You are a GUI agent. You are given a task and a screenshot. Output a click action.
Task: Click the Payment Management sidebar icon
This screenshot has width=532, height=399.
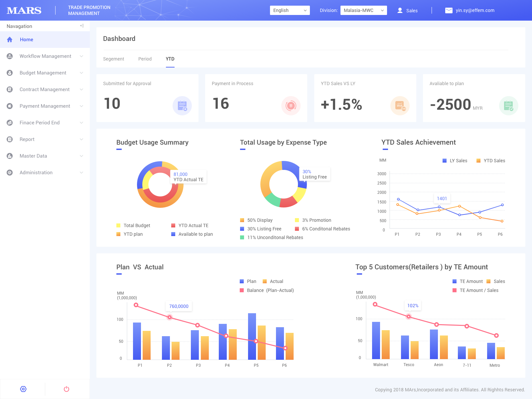10,106
